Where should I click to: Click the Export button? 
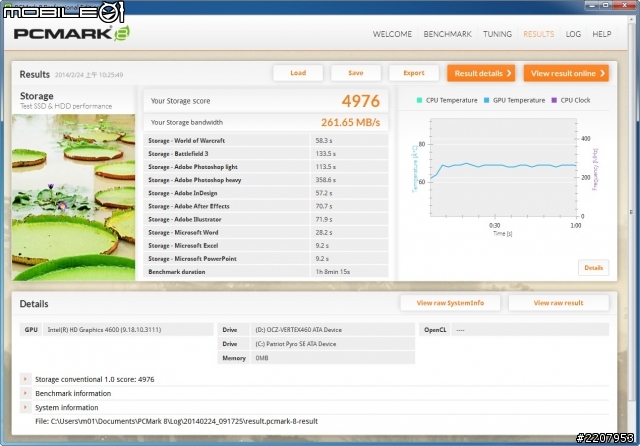click(x=413, y=73)
